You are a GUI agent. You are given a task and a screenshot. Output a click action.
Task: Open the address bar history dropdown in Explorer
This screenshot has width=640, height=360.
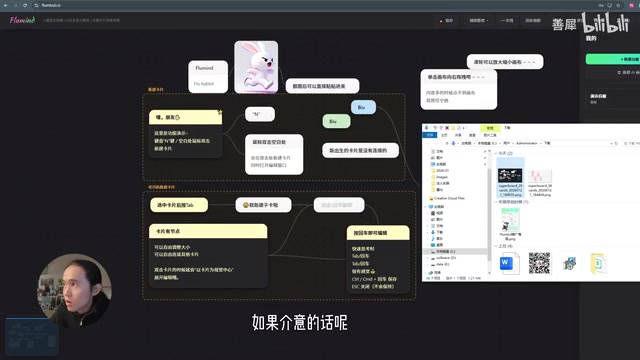[611, 143]
